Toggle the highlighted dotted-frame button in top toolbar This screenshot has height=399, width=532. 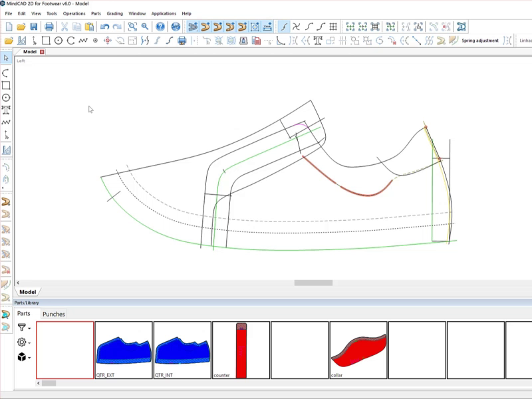[x=255, y=27]
